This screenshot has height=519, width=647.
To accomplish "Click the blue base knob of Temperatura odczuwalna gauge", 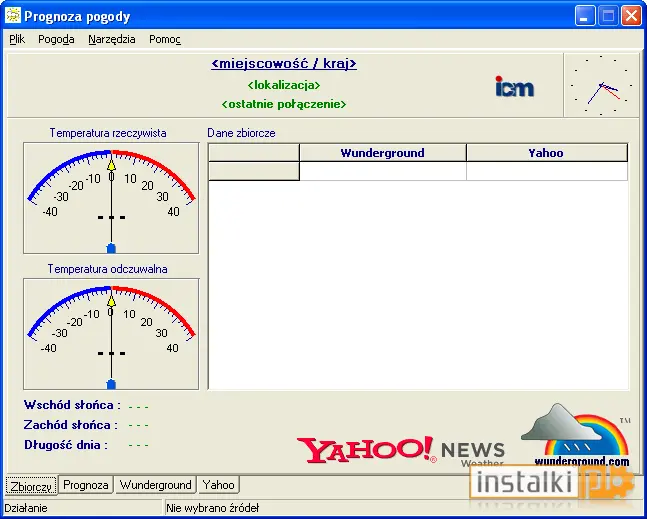I will [111, 385].
